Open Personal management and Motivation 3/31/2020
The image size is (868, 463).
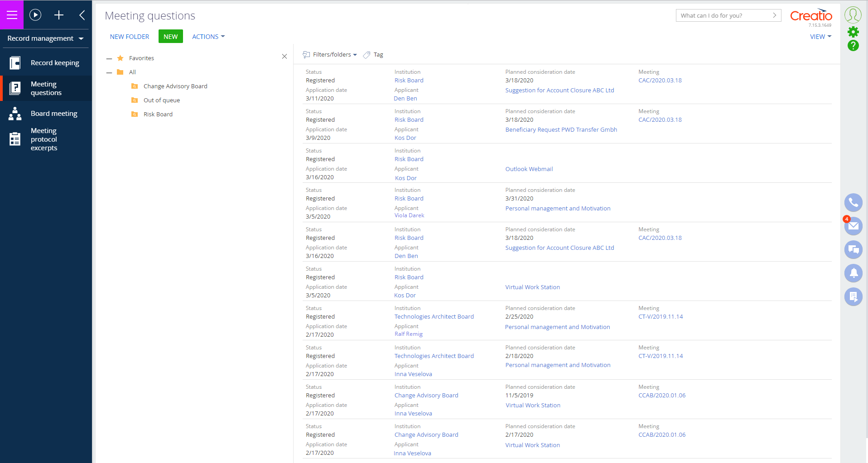pos(558,208)
